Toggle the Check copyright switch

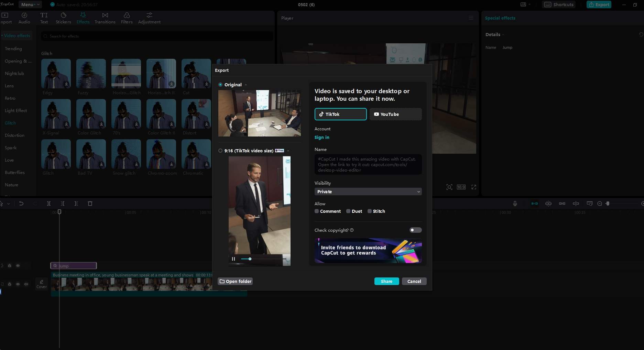coord(415,230)
